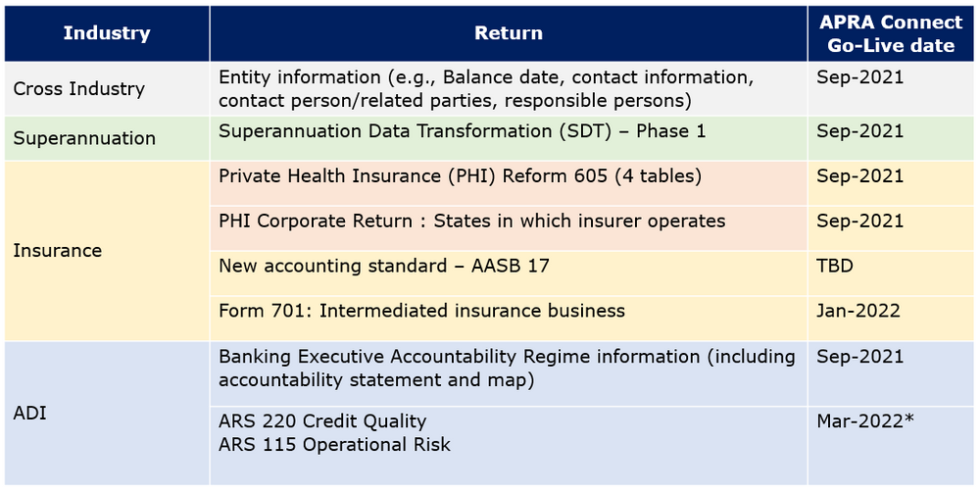Click the Industry column header
The image size is (980, 493).
click(107, 33)
